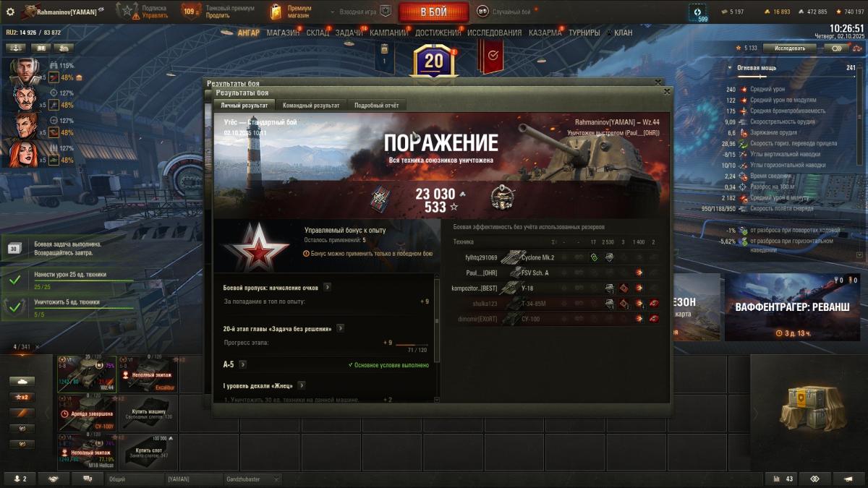868x488 pixels.
Task: Click the silver credits icon
Action: pos(801,12)
